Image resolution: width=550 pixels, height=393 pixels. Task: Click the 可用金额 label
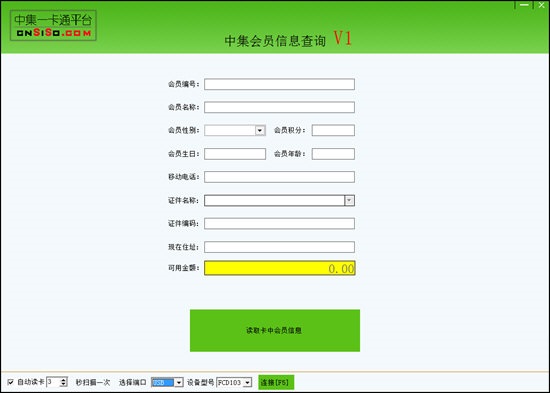(x=183, y=268)
